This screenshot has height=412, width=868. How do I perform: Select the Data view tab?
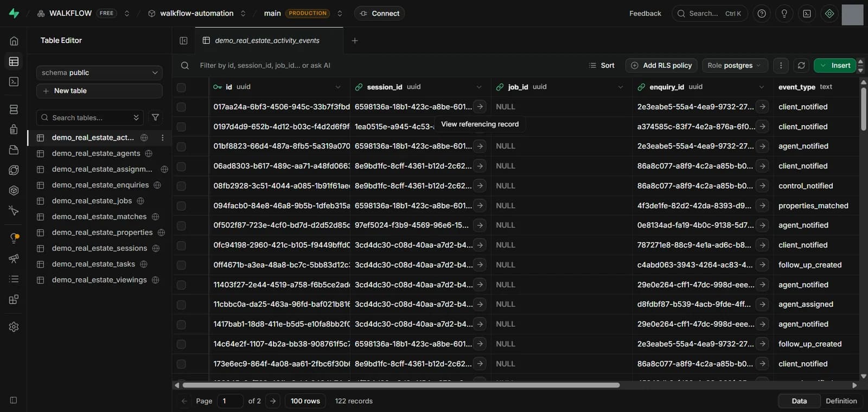799,401
